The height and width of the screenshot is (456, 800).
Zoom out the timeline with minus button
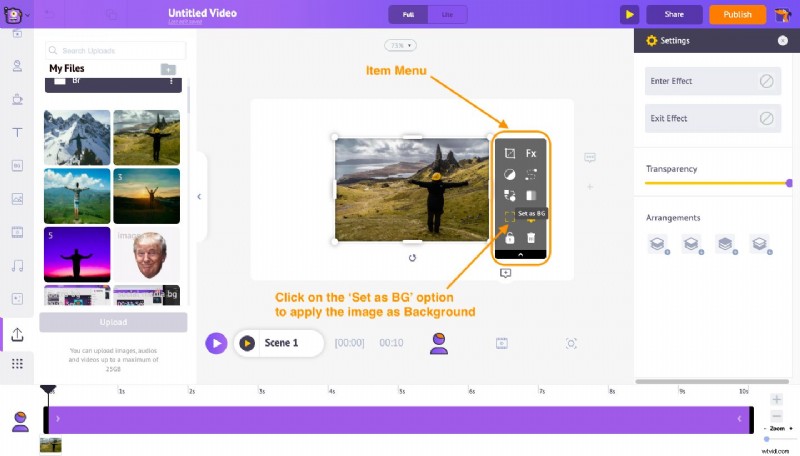pyautogui.click(x=777, y=415)
